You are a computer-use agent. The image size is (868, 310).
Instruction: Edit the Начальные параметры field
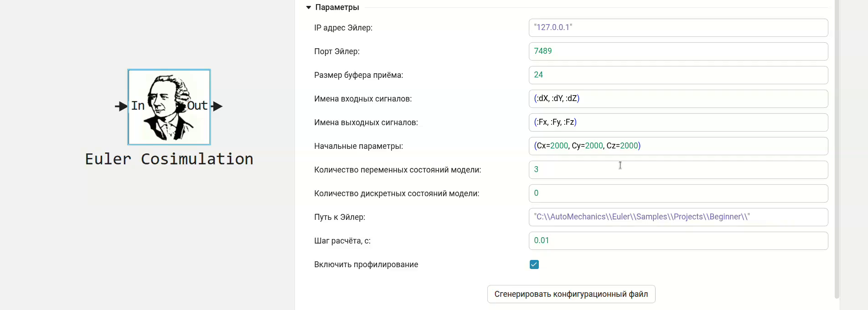678,146
